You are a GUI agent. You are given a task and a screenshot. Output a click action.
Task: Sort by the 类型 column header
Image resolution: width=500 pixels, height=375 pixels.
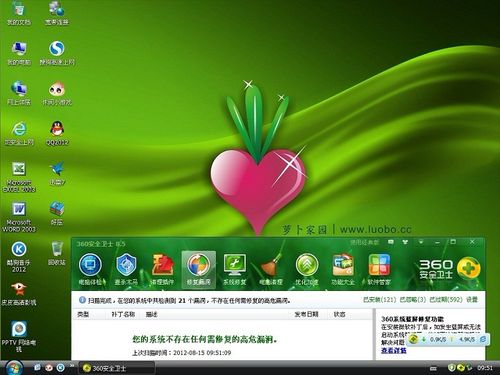click(83, 314)
